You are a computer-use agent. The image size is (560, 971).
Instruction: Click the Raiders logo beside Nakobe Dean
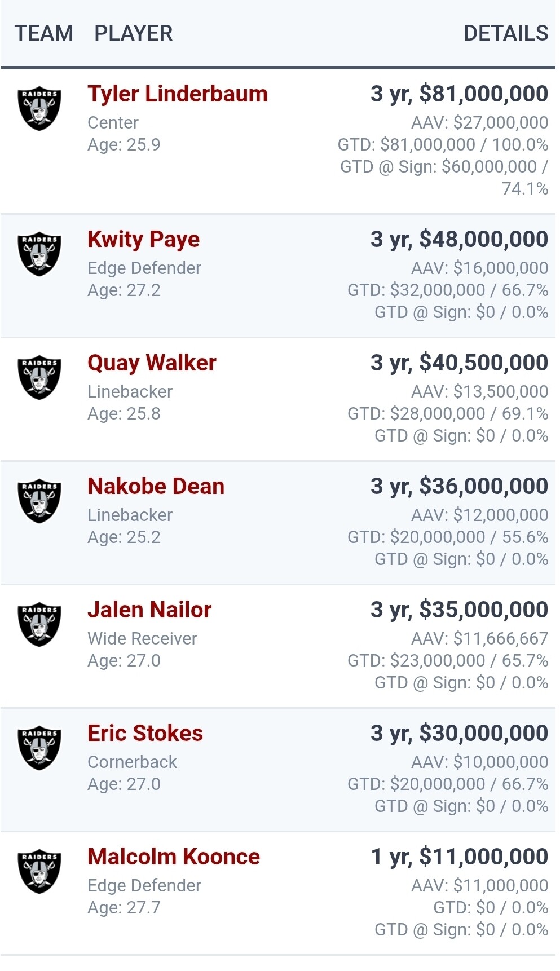tap(39, 501)
